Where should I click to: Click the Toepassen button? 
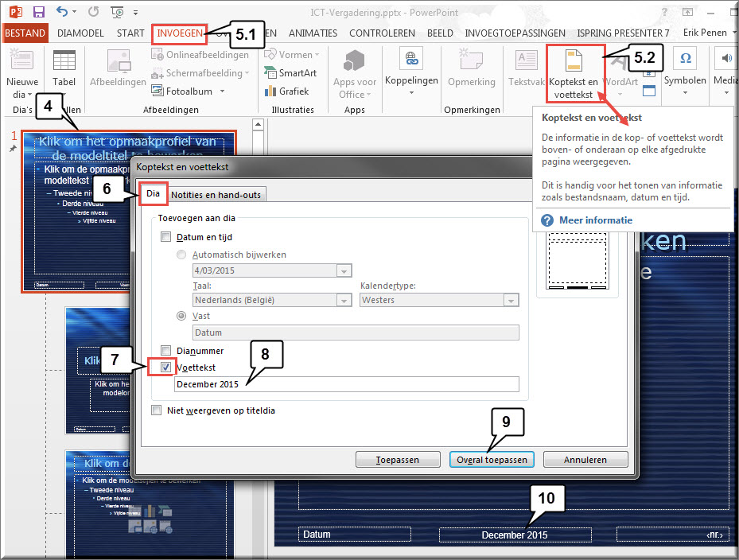coord(398,460)
